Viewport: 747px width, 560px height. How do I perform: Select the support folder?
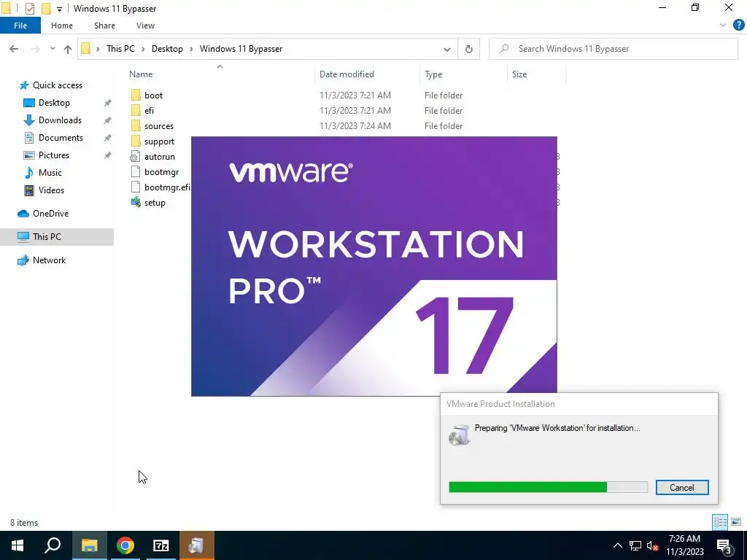159,141
